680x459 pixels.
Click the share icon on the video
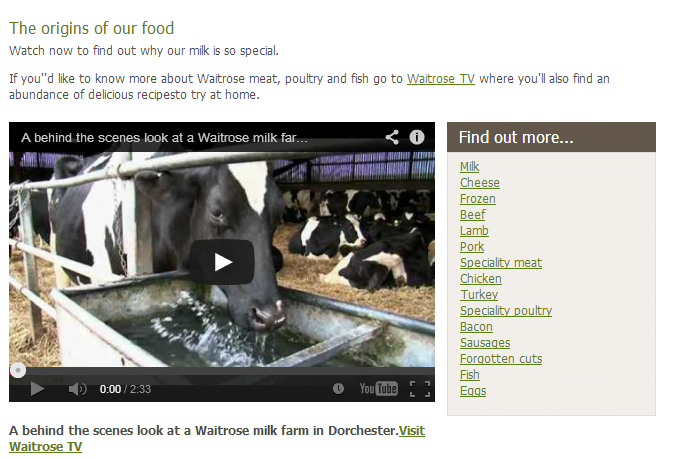(x=392, y=138)
